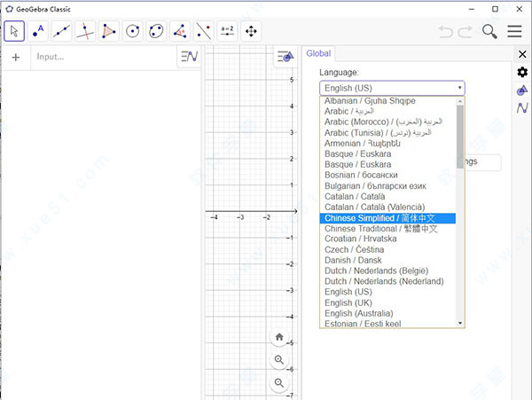Choose the Perpendicular Line tool

(x=86, y=31)
